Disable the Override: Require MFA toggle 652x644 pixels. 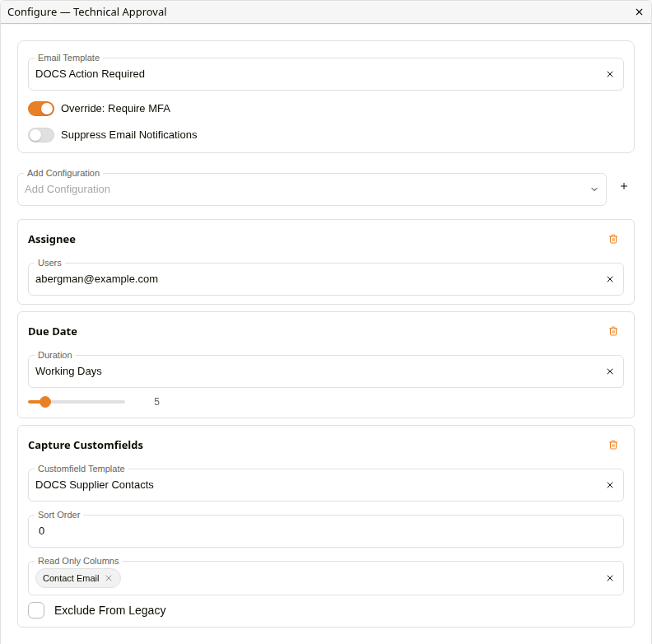41,109
